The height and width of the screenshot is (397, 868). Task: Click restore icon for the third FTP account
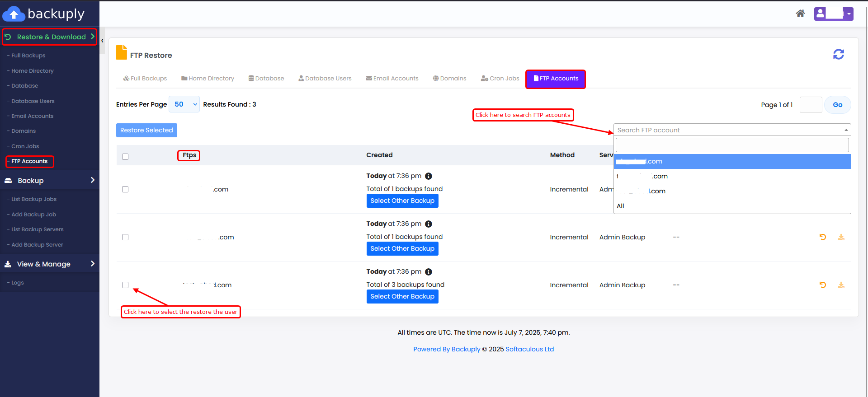tap(823, 285)
